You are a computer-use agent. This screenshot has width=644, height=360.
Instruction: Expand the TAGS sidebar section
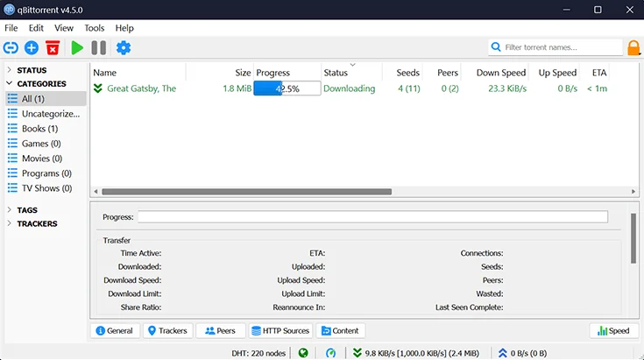[9, 209]
